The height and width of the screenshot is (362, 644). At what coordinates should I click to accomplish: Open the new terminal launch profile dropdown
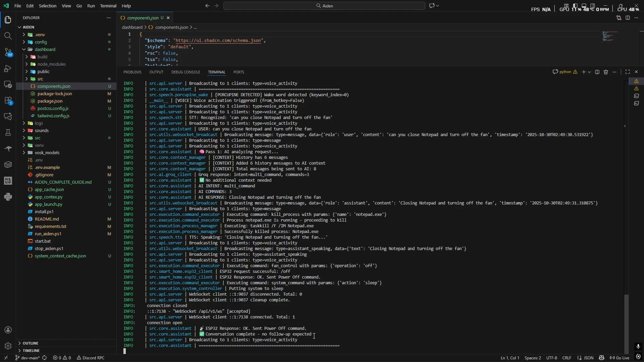589,72
